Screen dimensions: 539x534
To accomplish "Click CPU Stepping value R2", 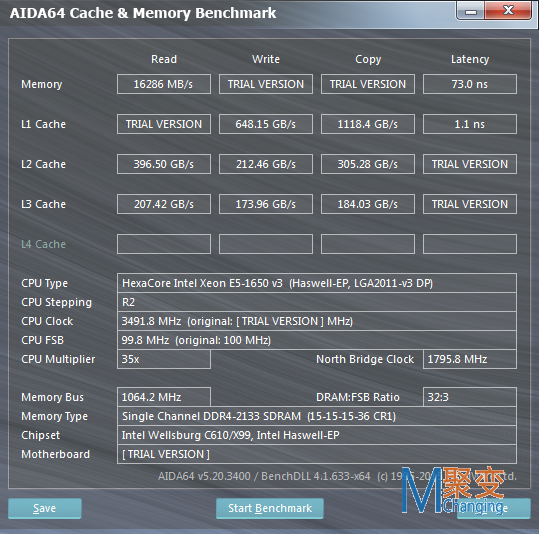I will [317, 302].
